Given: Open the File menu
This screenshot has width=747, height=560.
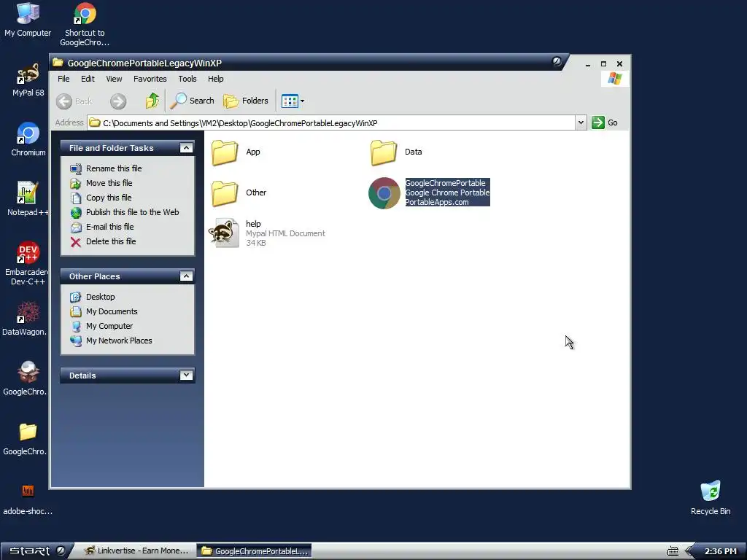Looking at the screenshot, I should point(63,79).
